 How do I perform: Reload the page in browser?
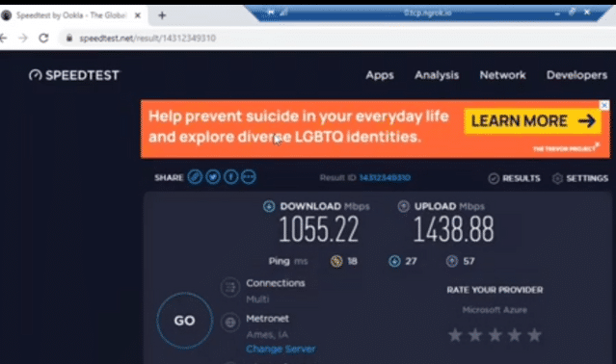[x=43, y=39]
